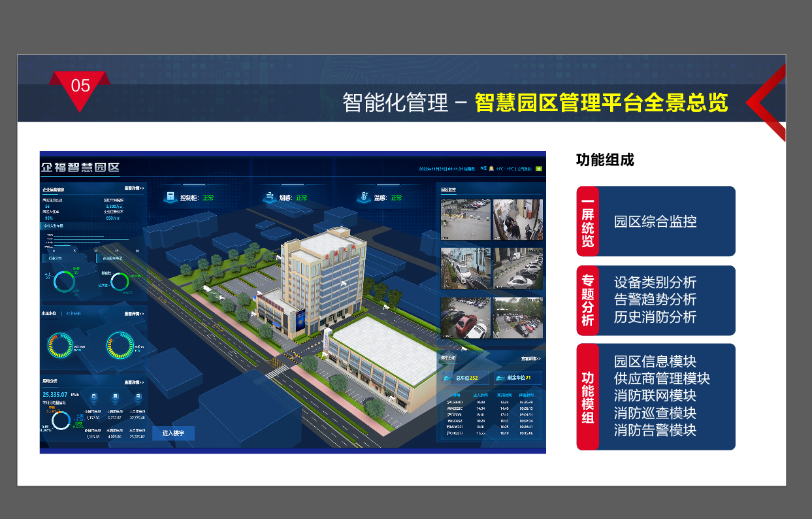
Task: Click the 控制柜 cabinet status icon
Action: point(171,196)
